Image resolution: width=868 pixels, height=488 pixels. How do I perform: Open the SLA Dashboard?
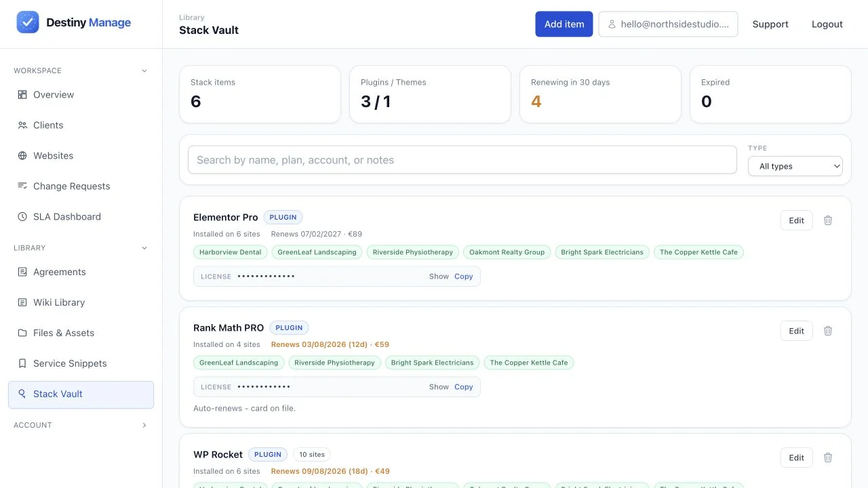pos(81,217)
